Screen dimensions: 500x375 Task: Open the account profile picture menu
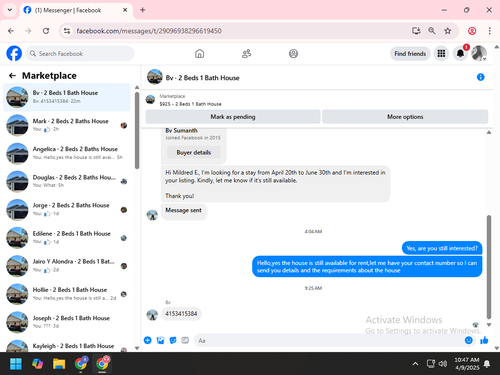(479, 53)
